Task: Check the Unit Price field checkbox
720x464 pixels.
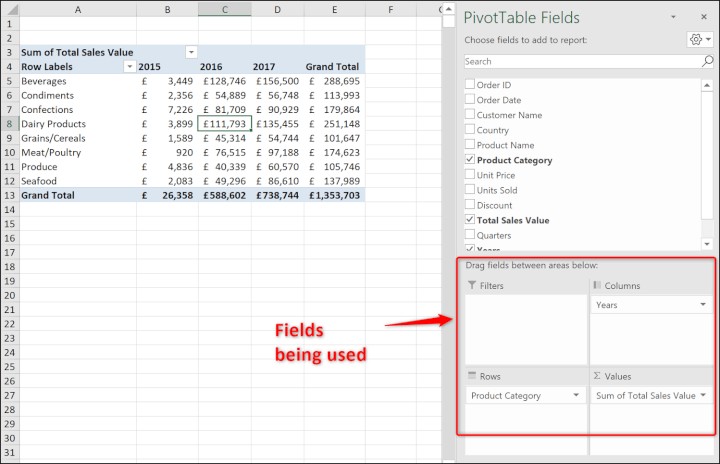Action: 470,174
